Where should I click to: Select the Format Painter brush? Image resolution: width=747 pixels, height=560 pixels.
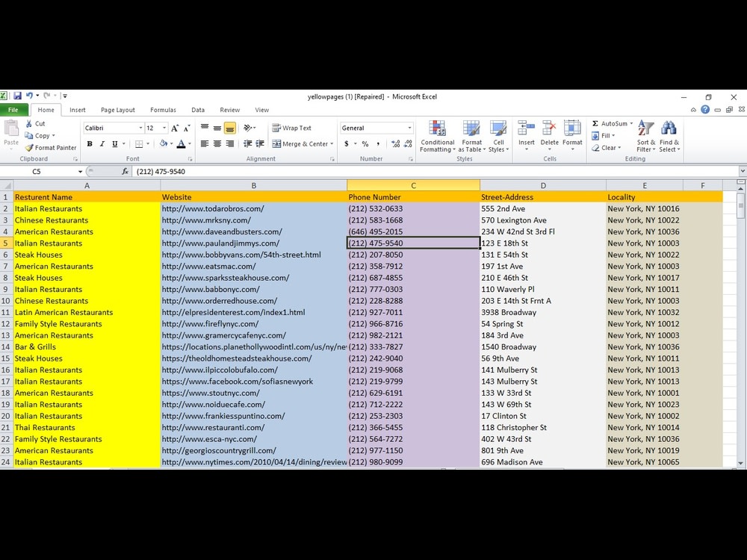[29, 148]
